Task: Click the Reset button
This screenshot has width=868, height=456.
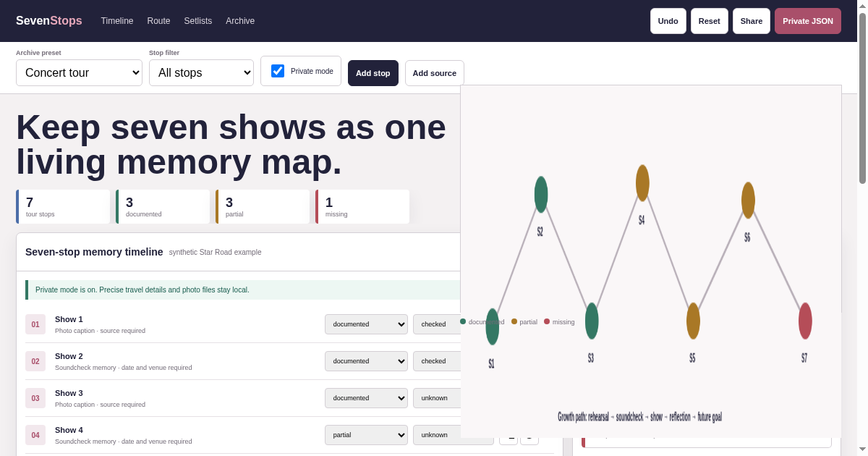Action: pyautogui.click(x=710, y=21)
